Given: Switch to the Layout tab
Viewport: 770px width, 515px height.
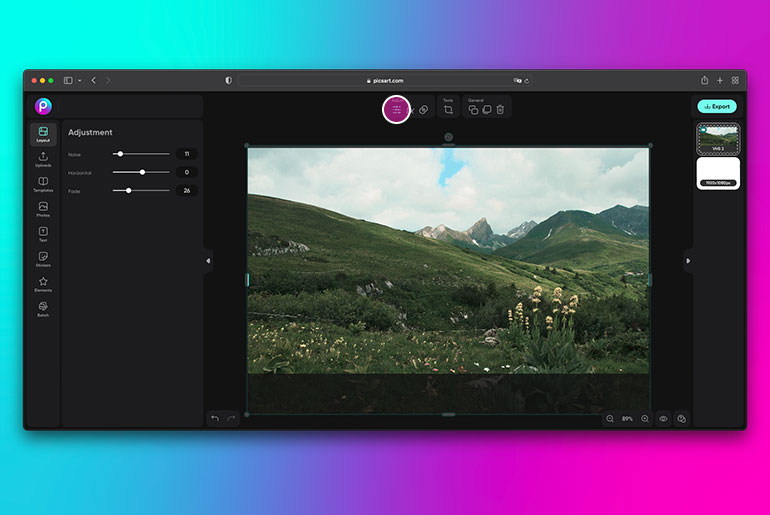Looking at the screenshot, I should coord(43,135).
